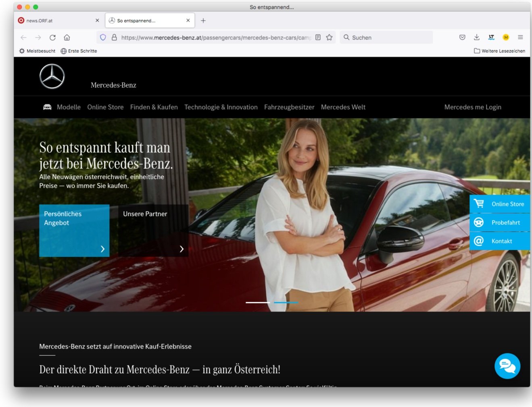Click Mercedes me Login
Screen dimensions: 532x407
(x=473, y=107)
